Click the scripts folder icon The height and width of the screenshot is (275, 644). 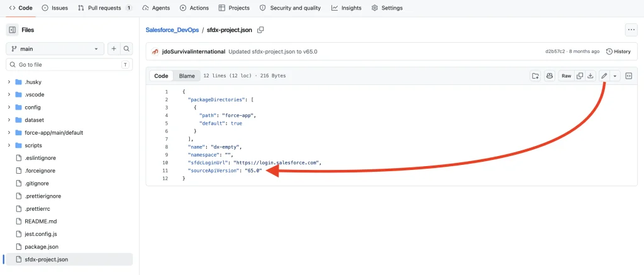[18, 145]
